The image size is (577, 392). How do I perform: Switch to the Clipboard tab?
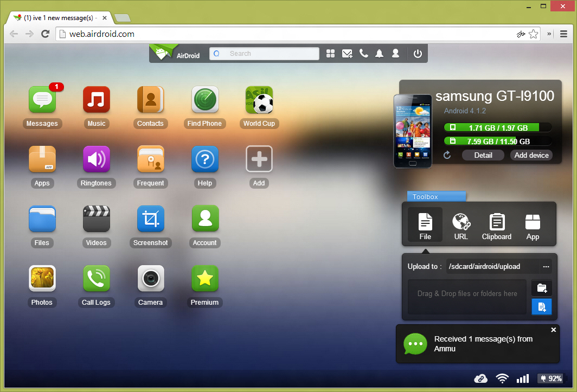coord(496,224)
